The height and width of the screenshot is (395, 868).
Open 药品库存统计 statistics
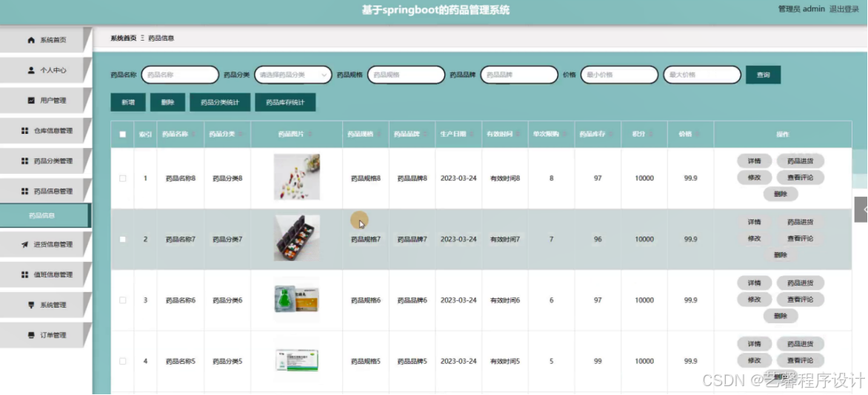coord(285,102)
